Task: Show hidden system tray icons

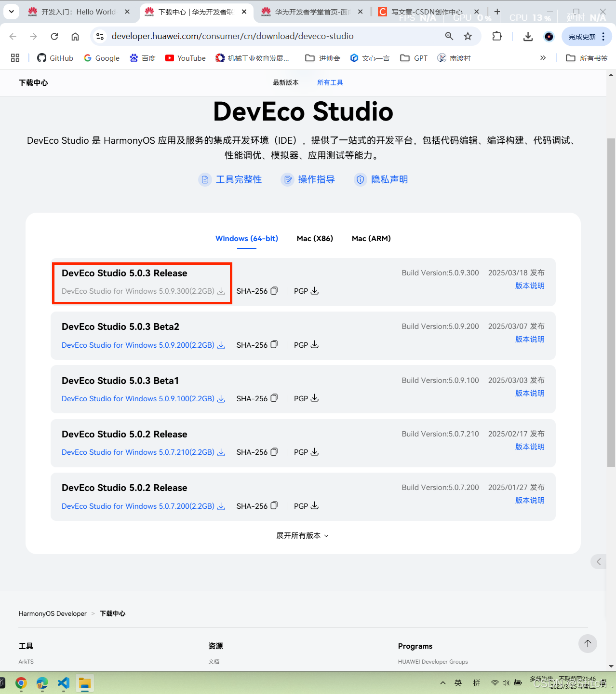Action: click(443, 683)
